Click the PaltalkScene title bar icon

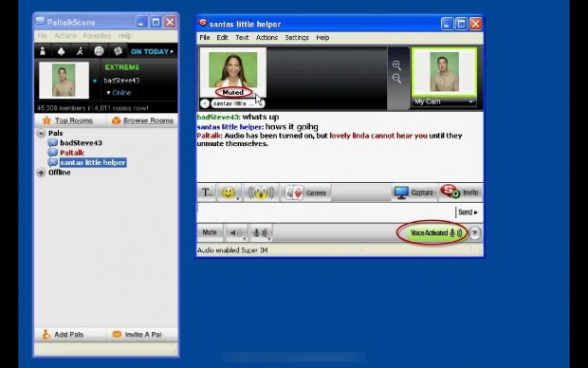point(40,22)
